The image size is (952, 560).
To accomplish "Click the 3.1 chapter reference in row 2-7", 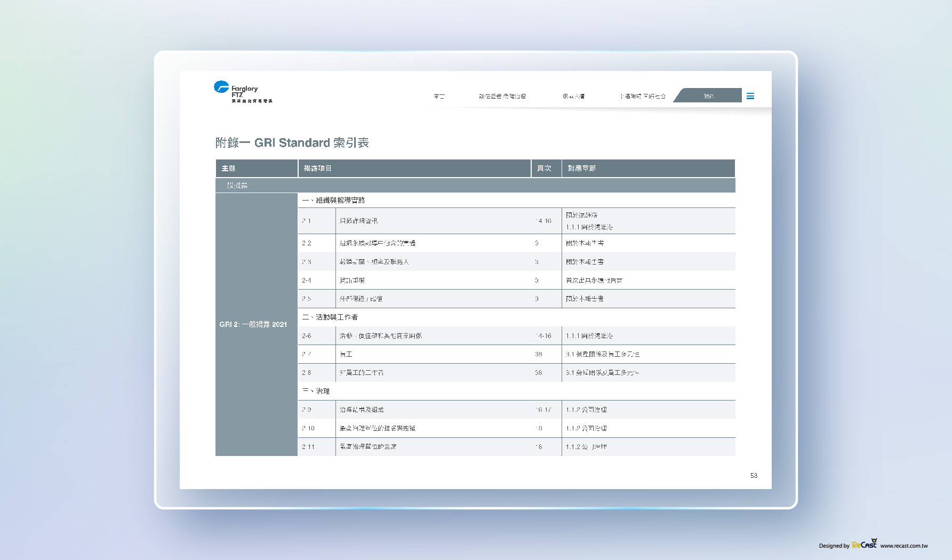I will pyautogui.click(x=603, y=354).
